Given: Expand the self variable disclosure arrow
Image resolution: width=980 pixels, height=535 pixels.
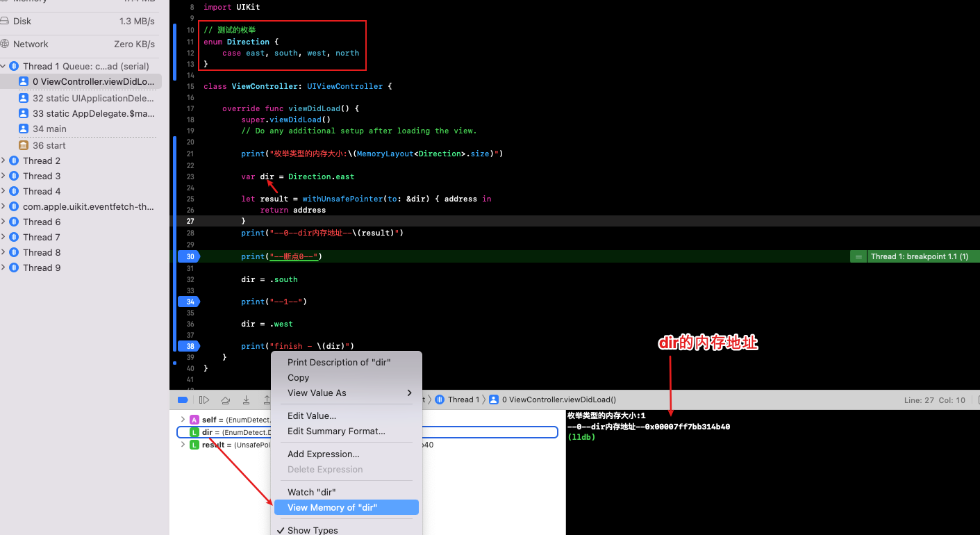Looking at the screenshot, I should (183, 420).
